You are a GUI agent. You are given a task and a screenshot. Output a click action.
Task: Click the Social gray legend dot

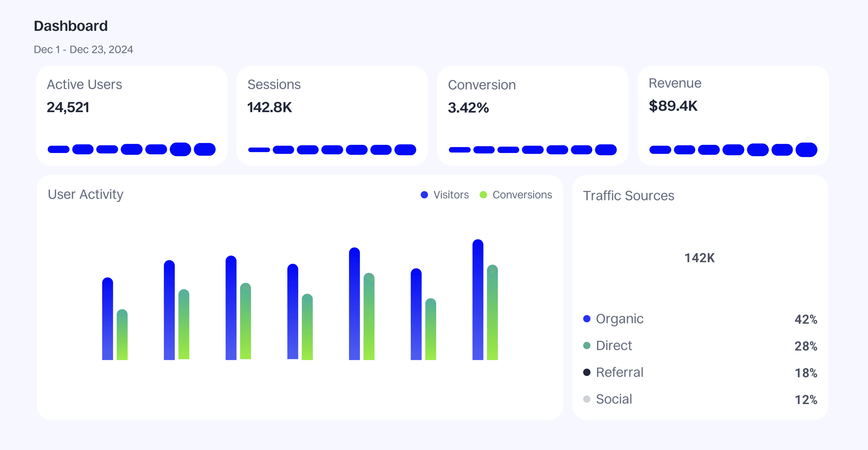click(587, 399)
